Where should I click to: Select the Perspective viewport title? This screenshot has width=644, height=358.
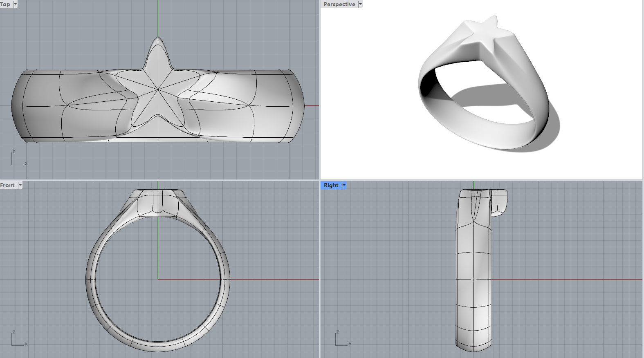(x=339, y=4)
